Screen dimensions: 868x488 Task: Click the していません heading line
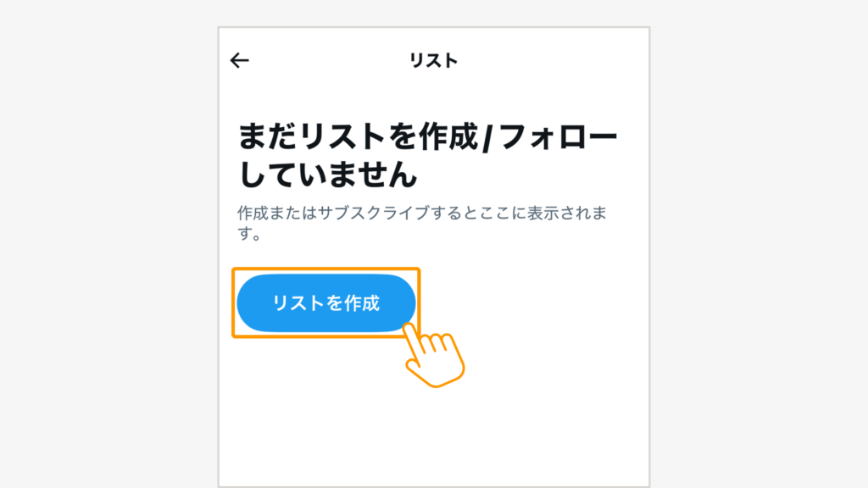tap(328, 175)
